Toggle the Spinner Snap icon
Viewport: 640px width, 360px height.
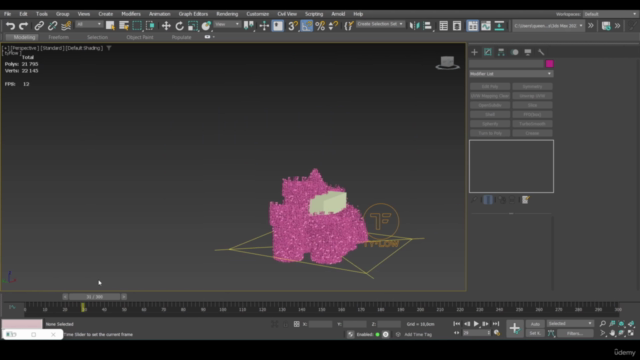pyautogui.click(x=333, y=26)
